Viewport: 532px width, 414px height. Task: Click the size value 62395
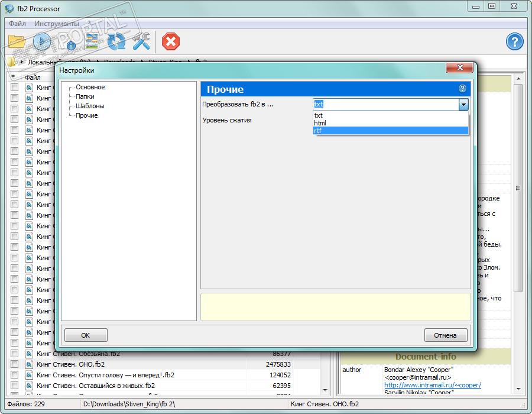click(281, 386)
